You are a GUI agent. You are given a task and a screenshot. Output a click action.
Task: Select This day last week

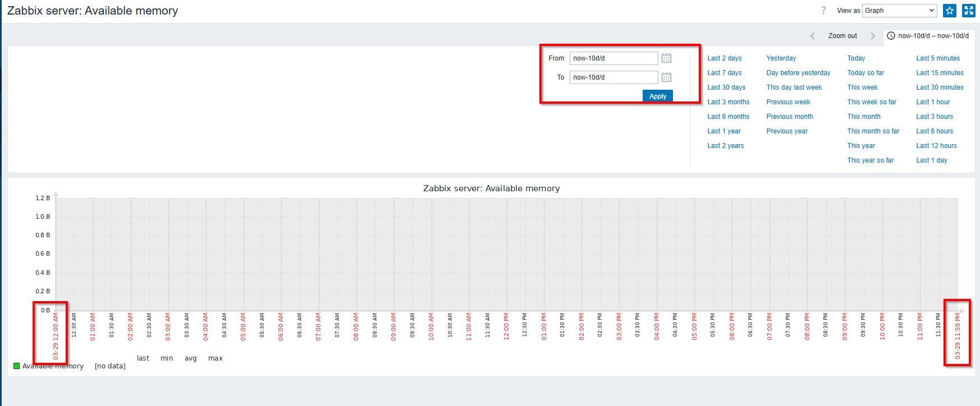click(794, 87)
